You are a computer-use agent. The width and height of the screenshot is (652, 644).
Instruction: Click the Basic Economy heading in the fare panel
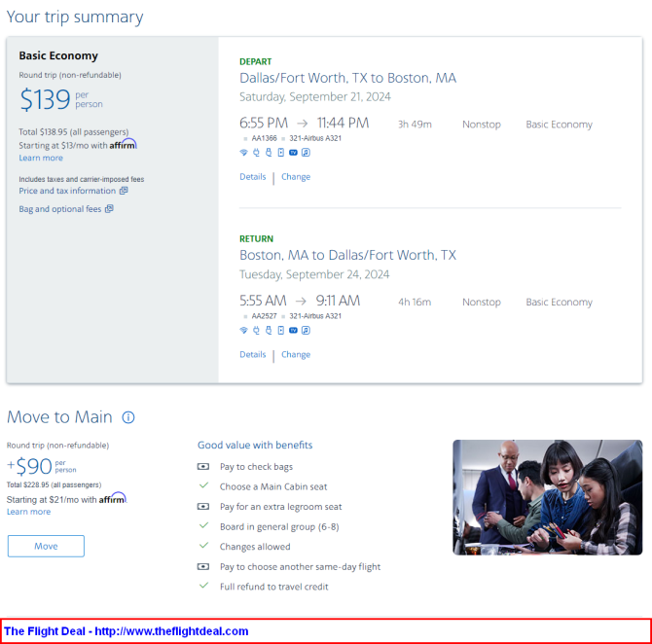click(x=58, y=55)
